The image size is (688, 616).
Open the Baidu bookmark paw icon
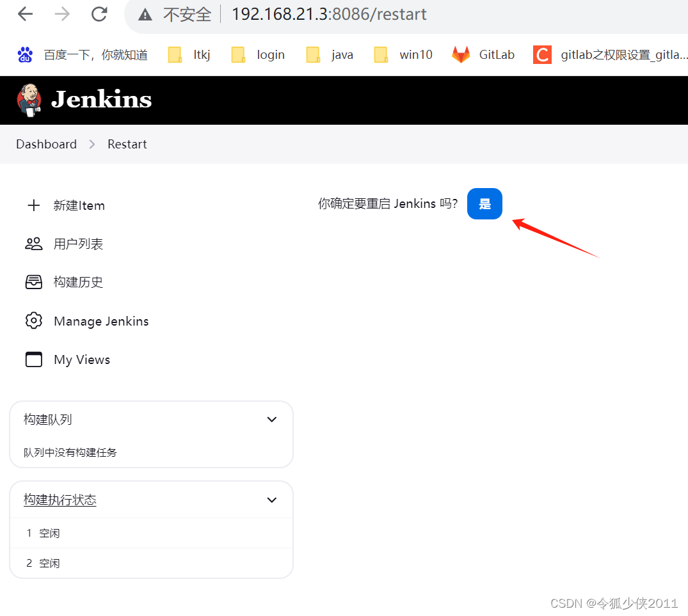pos(25,55)
